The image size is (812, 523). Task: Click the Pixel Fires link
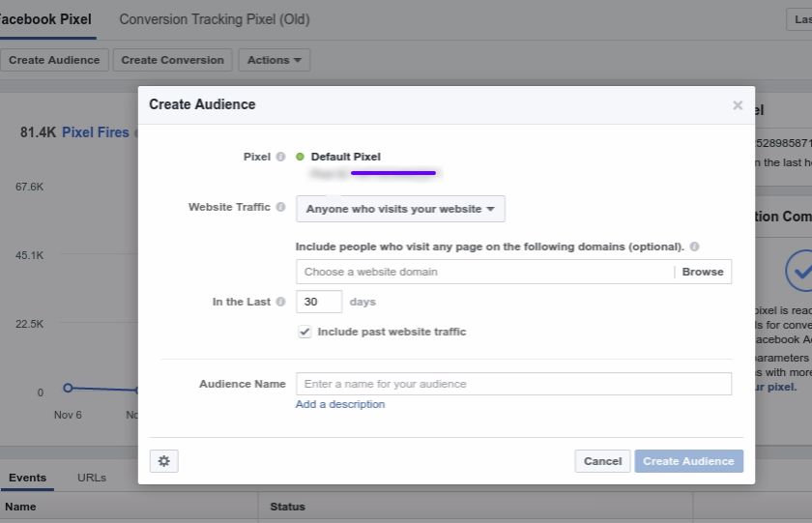coord(96,132)
